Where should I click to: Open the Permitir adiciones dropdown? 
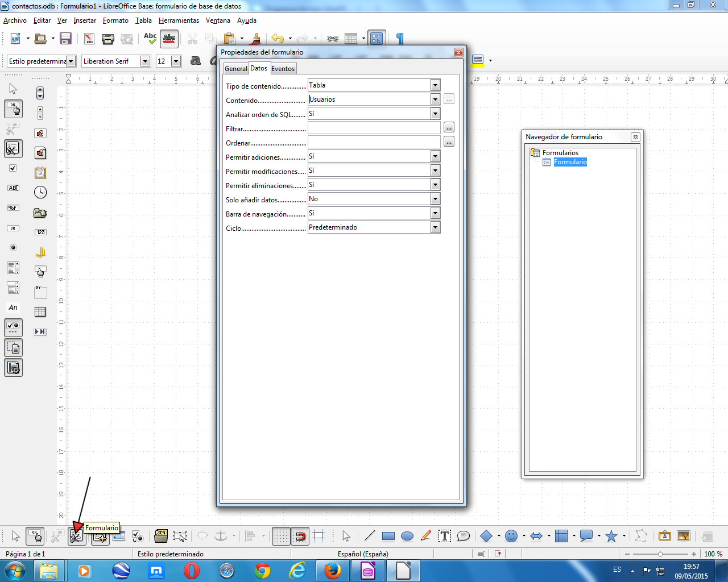435,156
